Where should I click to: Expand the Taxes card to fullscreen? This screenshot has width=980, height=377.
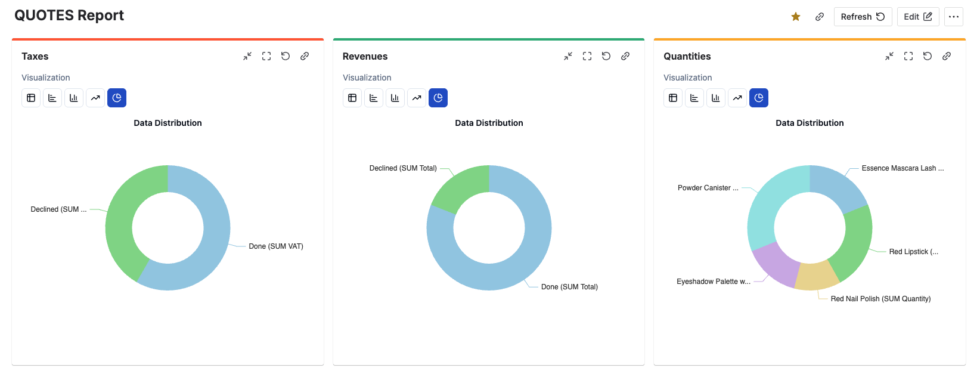pos(266,56)
